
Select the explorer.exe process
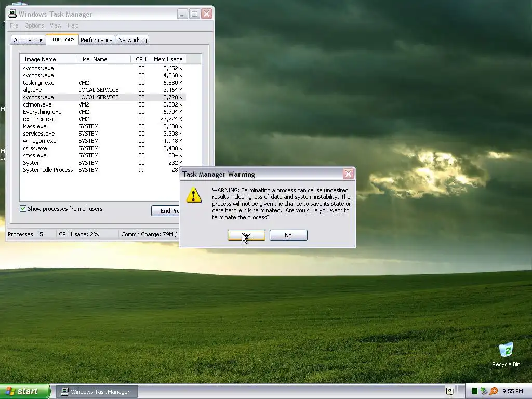point(103,119)
